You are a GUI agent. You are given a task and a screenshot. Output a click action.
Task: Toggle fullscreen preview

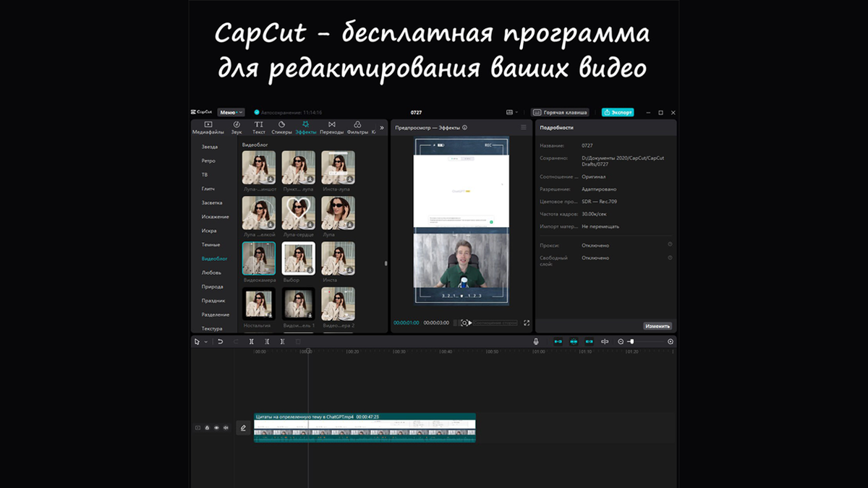pyautogui.click(x=527, y=322)
